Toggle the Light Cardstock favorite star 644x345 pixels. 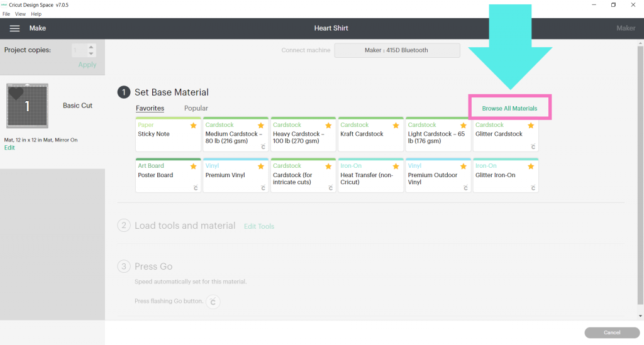click(464, 126)
